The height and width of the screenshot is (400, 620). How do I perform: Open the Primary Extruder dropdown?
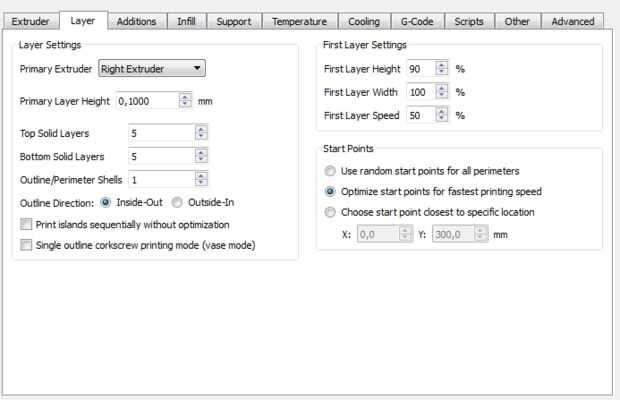[x=153, y=69]
